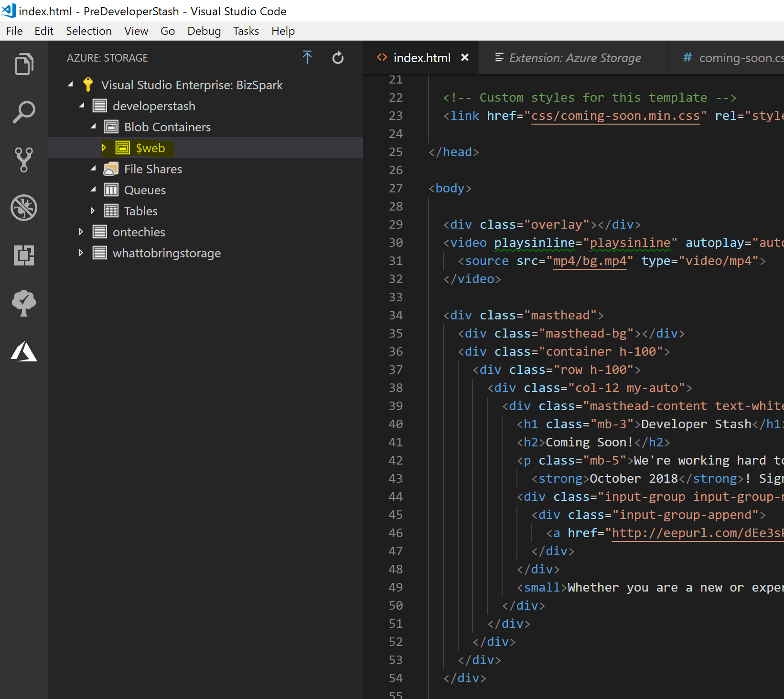The image size is (784, 699).
Task: Click the storage icon beside ontechies
Action: coord(99,232)
